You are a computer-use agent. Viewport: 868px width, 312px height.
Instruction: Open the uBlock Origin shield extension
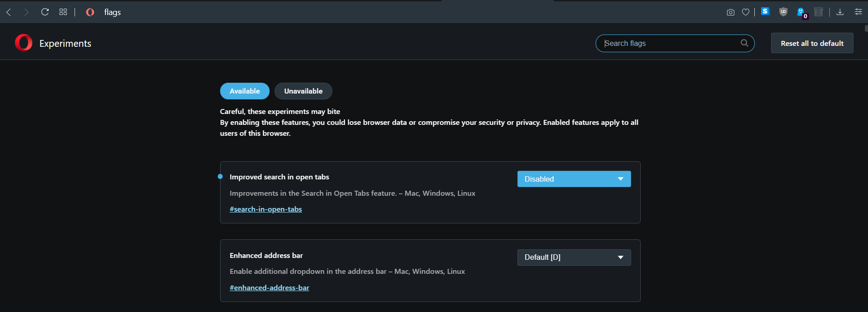(783, 12)
